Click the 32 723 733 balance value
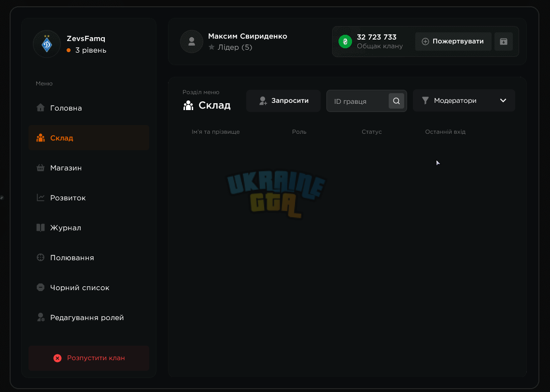This screenshot has height=392, width=550. pyautogui.click(x=376, y=37)
